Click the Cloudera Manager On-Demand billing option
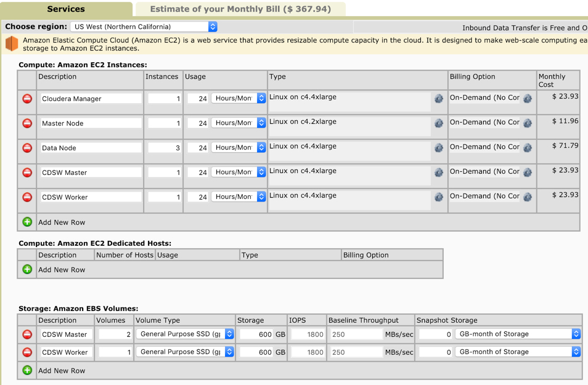588x385 pixels. (x=484, y=97)
